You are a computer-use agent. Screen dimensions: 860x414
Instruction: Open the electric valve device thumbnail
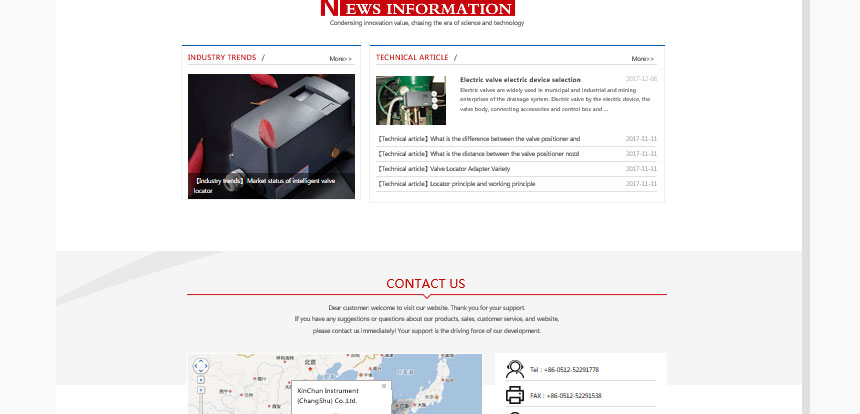click(411, 100)
